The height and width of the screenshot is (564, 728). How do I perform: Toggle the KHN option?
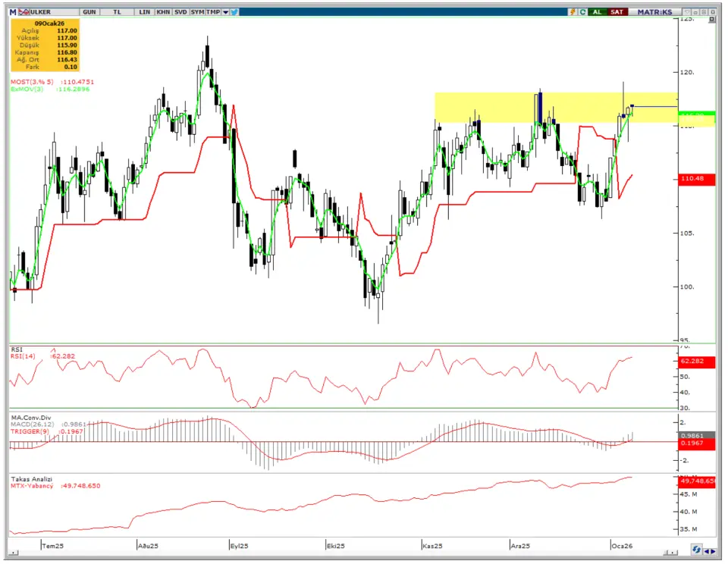(x=162, y=12)
